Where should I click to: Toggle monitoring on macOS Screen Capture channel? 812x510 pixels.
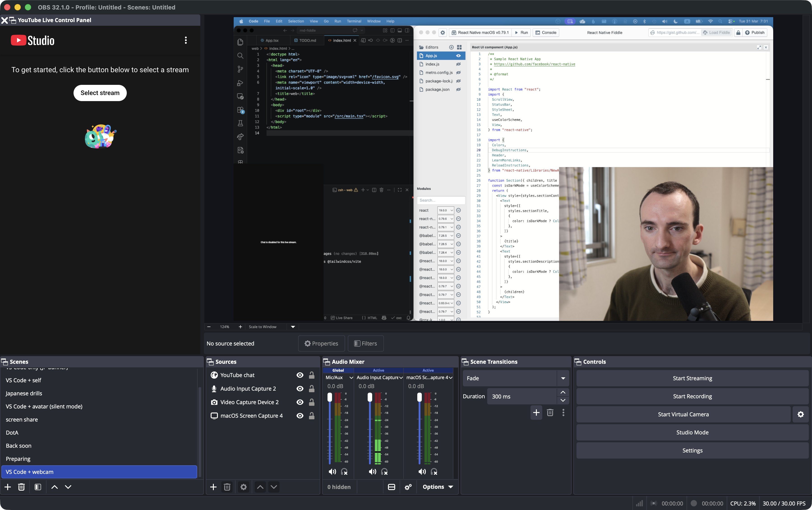coord(434,472)
